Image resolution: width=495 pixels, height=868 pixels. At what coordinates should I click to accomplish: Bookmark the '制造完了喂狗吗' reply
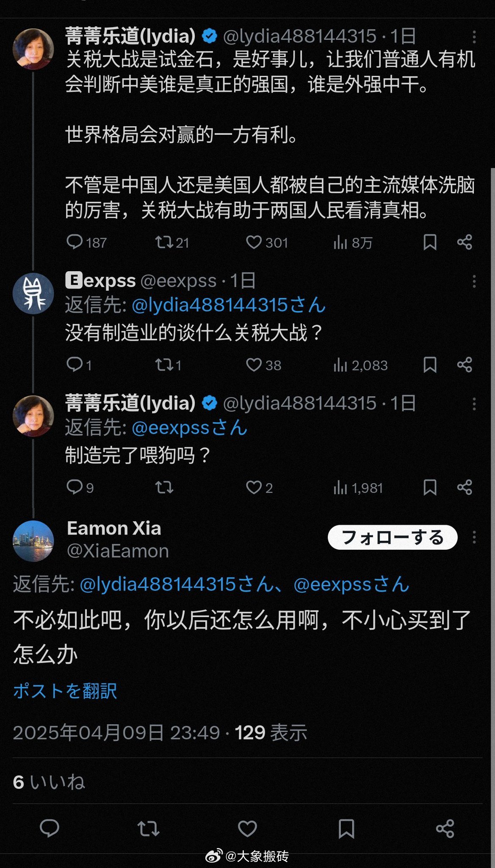point(430,487)
